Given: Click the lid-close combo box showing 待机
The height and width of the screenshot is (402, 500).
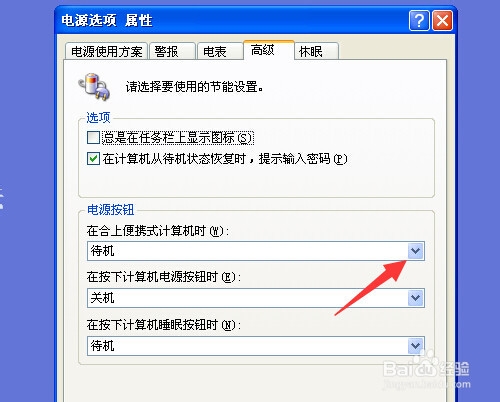Looking at the screenshot, I should [x=256, y=251].
